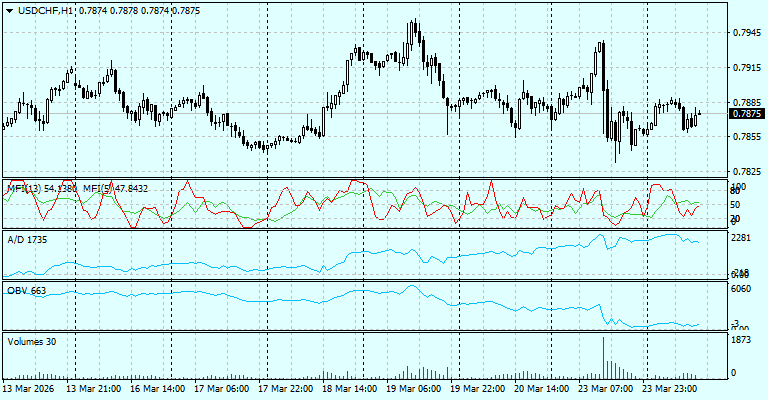Click the 0.7855 price axis label
This screenshot has height=400, width=768.
click(x=747, y=137)
